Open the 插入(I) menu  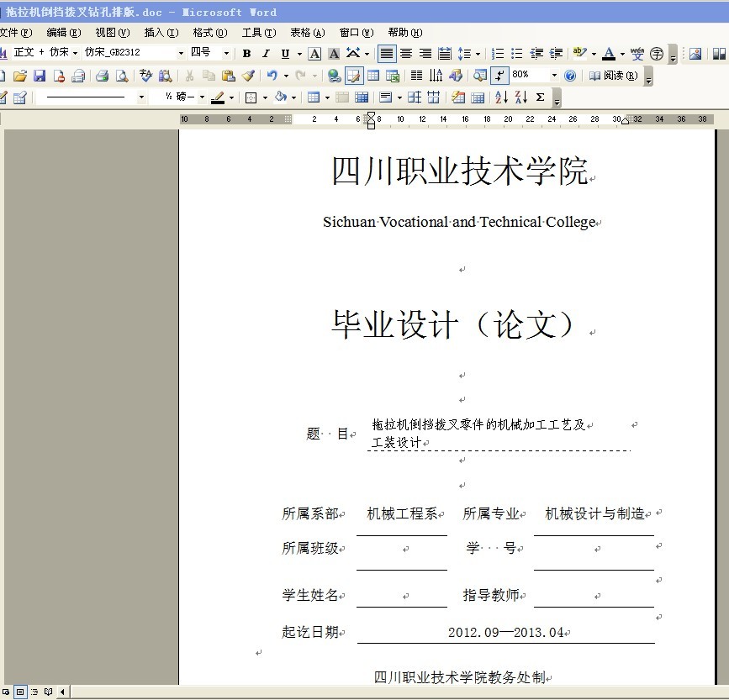point(161,33)
